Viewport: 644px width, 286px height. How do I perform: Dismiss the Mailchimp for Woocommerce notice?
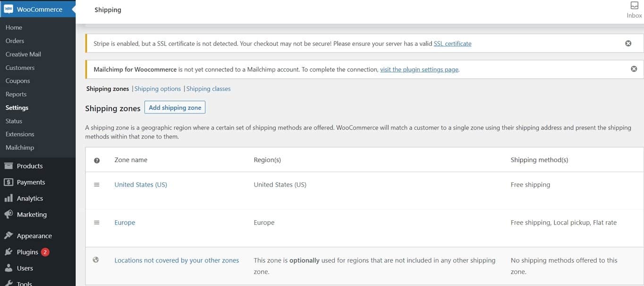[x=634, y=69]
